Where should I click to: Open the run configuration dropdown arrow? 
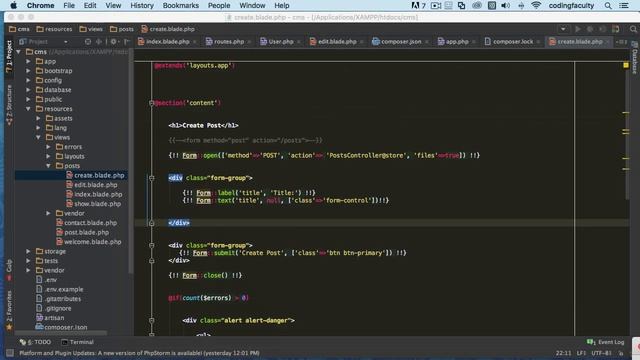(563, 29)
